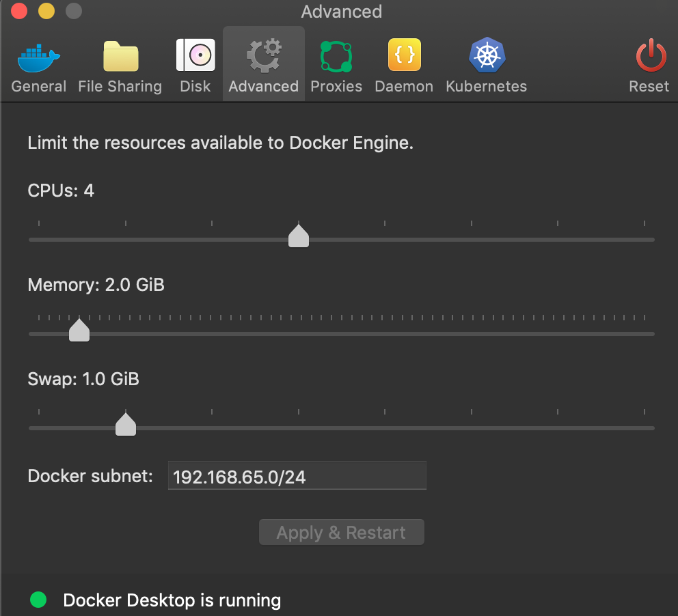
Task: Select the Disk preferences icon
Action: point(195,55)
